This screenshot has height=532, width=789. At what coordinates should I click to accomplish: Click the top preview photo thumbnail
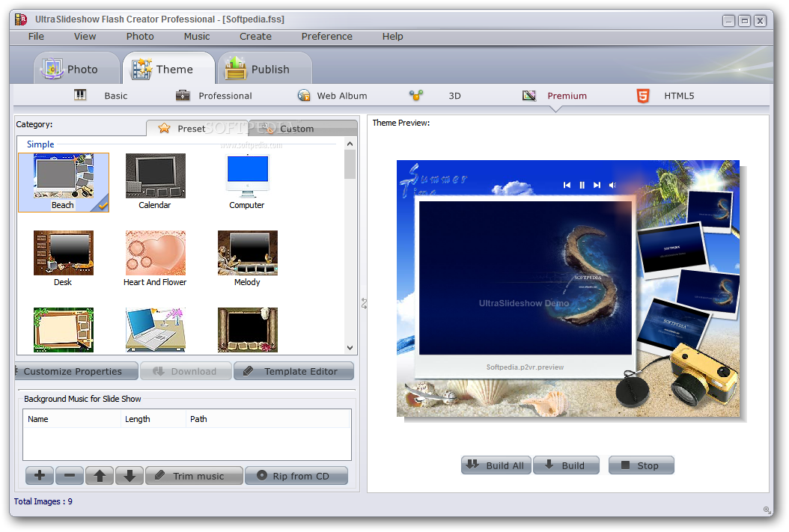click(710, 211)
